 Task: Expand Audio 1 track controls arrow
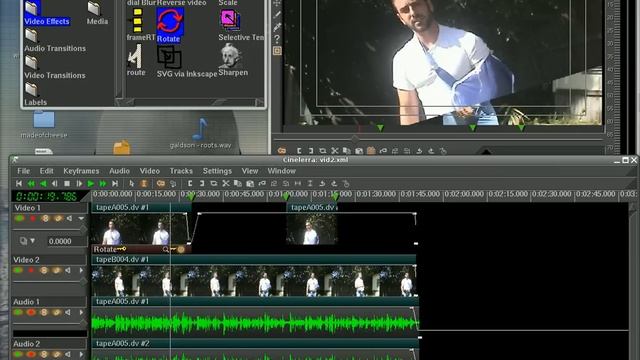coord(81,312)
